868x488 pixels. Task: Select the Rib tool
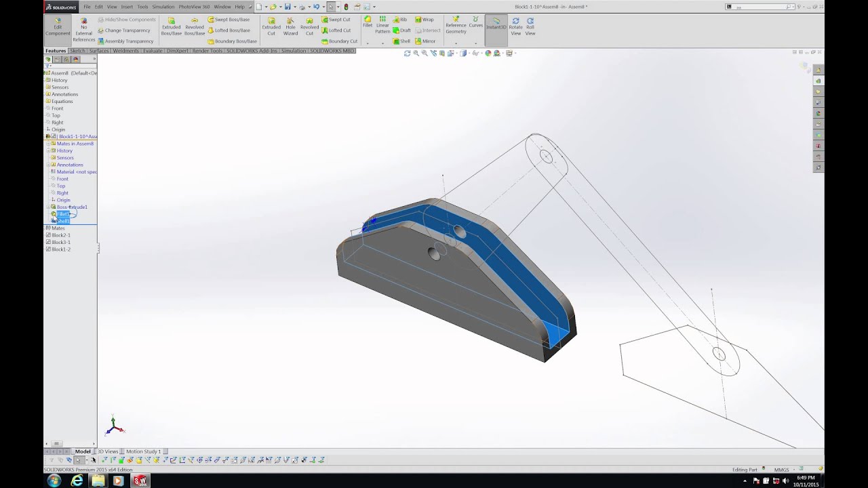point(400,20)
